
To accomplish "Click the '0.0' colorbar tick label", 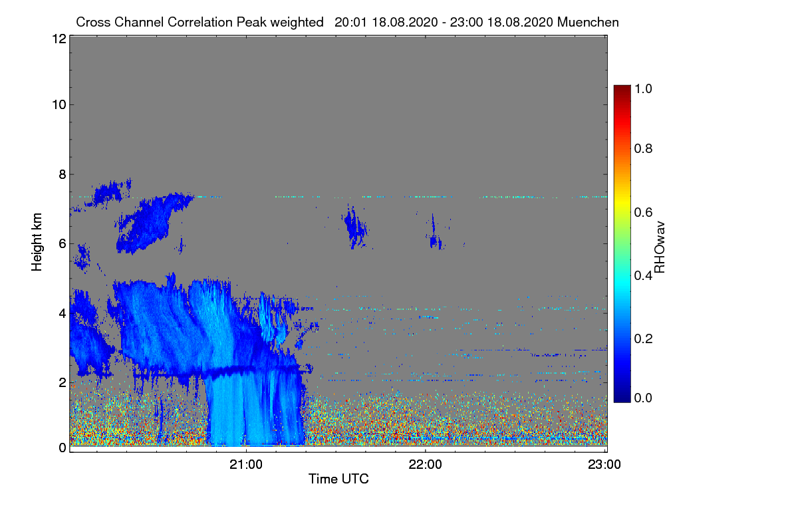I will tap(642, 398).
